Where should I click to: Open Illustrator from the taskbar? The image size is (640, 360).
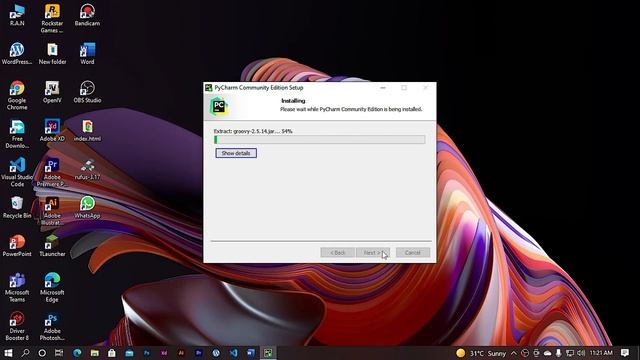tap(181, 353)
